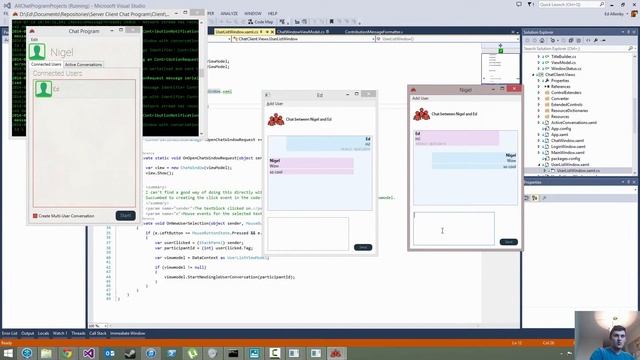This screenshot has width=640, height=360.
Task: Select packages.config in Solution Explorer
Action: (565, 158)
